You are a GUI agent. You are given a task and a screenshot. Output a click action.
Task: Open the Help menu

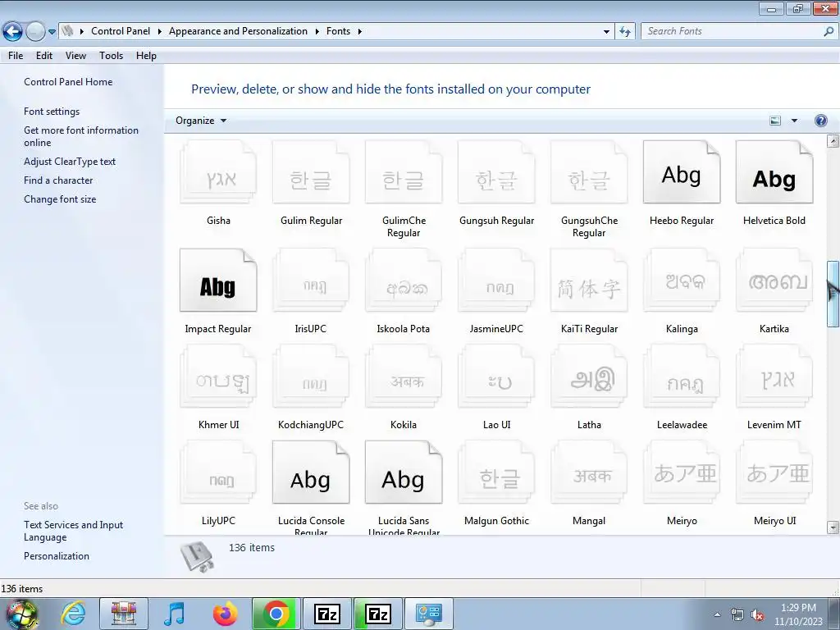coord(146,56)
